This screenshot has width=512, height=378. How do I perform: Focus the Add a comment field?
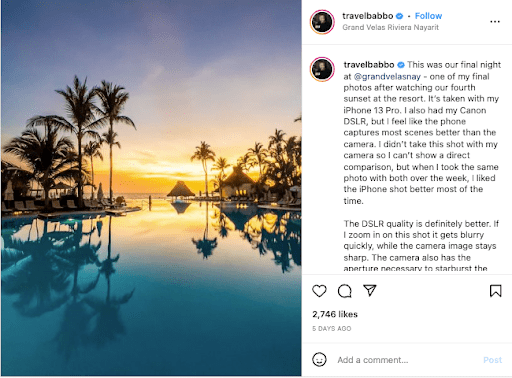(407, 360)
